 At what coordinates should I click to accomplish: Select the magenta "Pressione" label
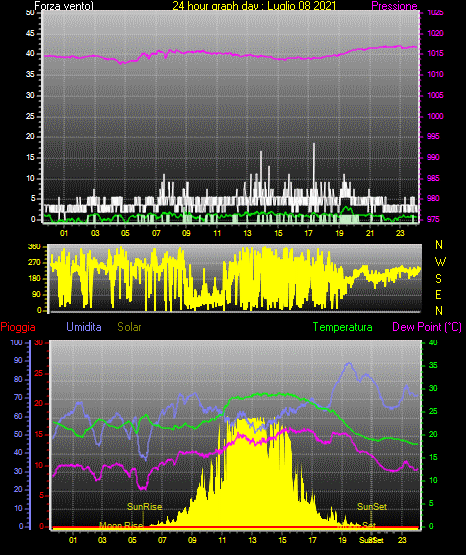click(394, 6)
